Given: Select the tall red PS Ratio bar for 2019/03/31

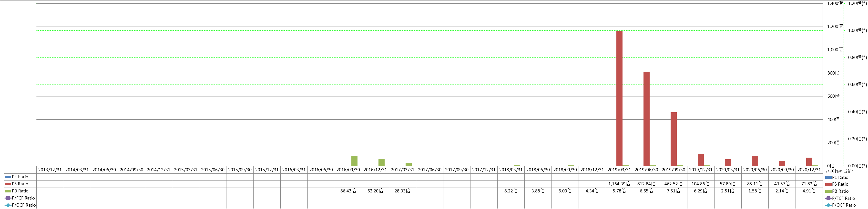Looking at the screenshot, I should [619, 98].
